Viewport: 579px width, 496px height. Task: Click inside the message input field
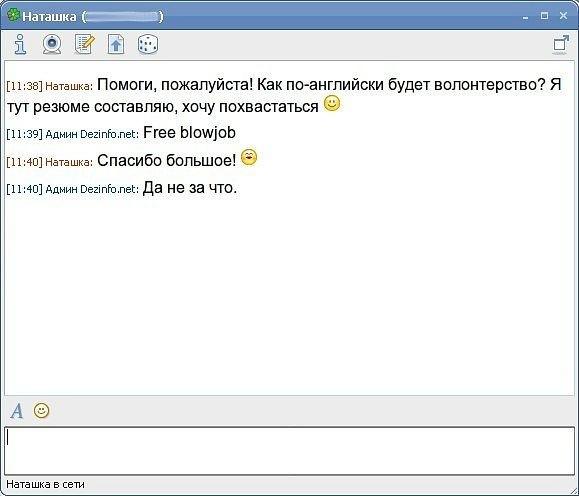[x=290, y=451]
